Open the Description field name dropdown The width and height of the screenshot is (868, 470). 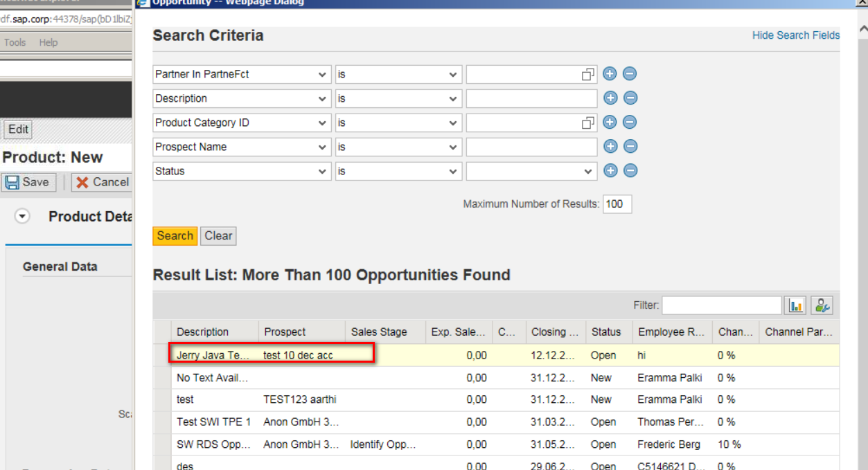point(322,98)
